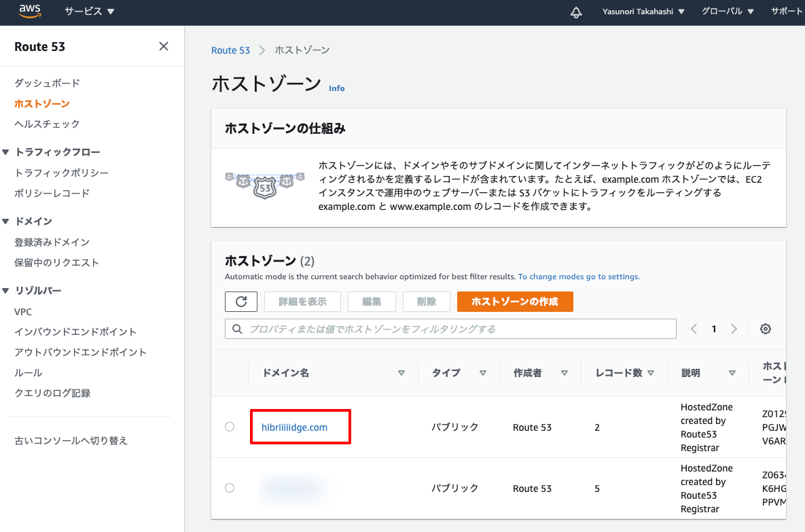This screenshot has height=532, width=805.
Task: Click the AWS home logo
Action: point(29,11)
